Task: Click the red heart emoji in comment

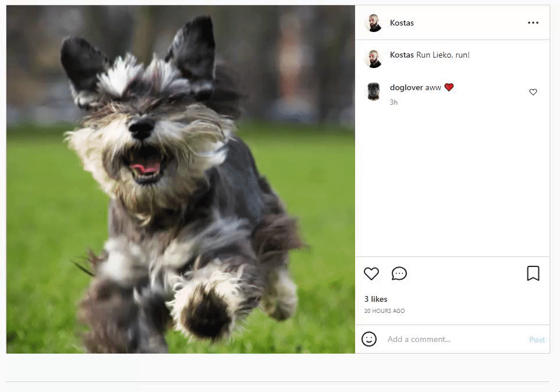Action: [x=449, y=87]
